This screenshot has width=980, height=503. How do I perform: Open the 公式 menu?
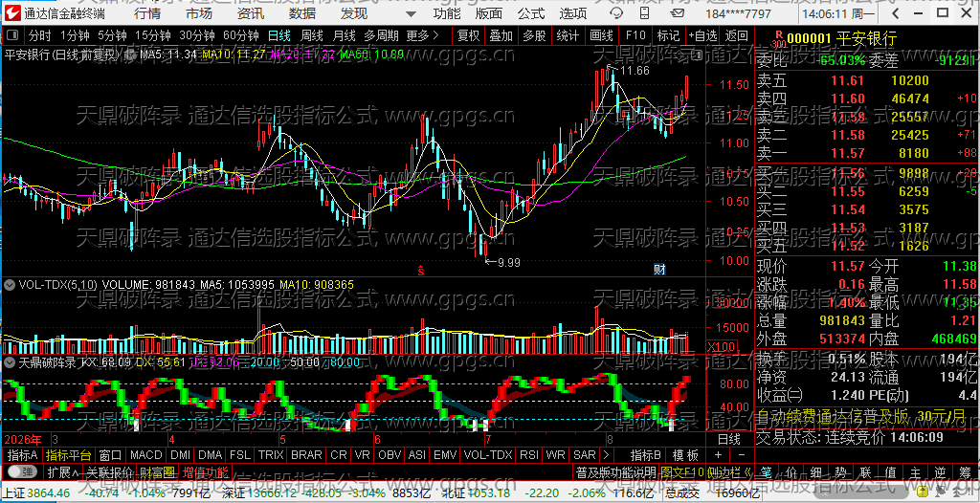(x=531, y=13)
